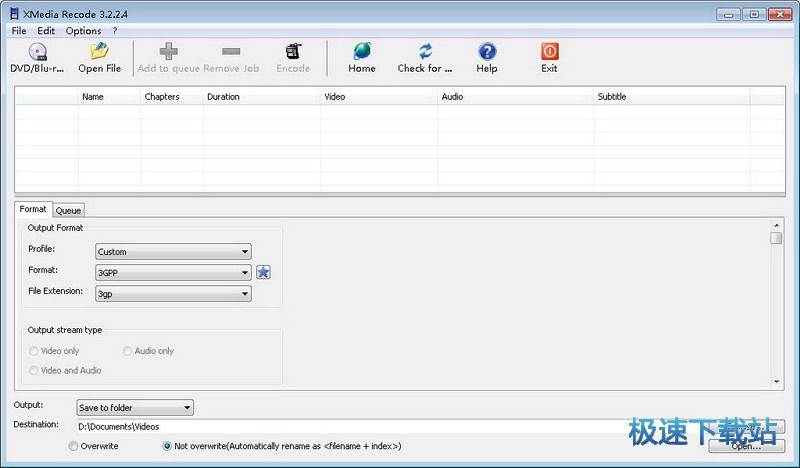Open the Help question mark icon
This screenshot has height=468, width=800.
click(x=487, y=51)
